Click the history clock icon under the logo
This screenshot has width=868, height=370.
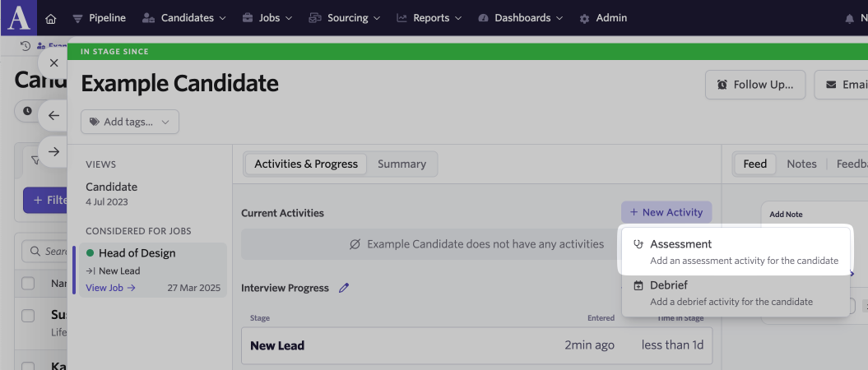click(25, 46)
